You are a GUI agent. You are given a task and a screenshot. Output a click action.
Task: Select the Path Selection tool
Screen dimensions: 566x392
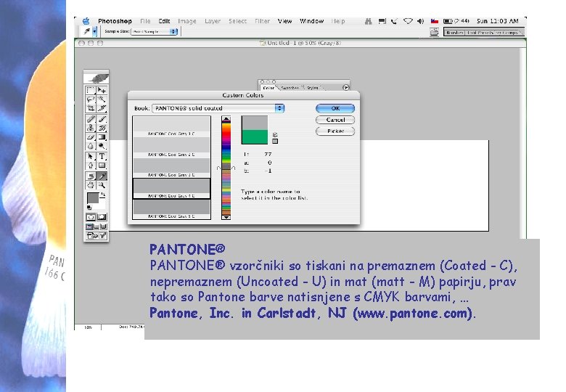tap(91, 157)
